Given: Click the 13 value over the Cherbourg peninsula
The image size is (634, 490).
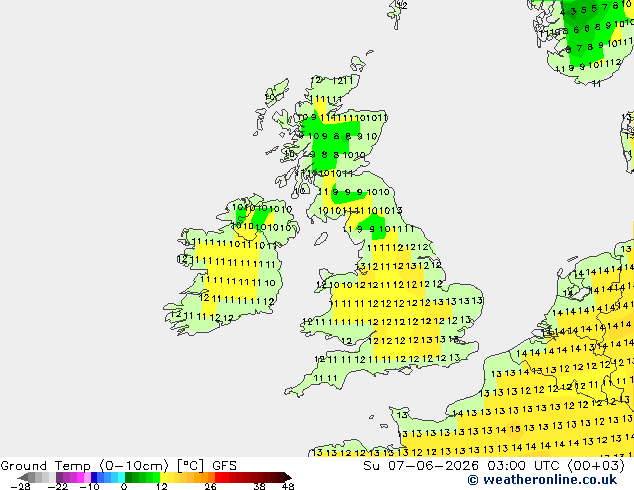Looking at the screenshot, I should pos(402,415).
